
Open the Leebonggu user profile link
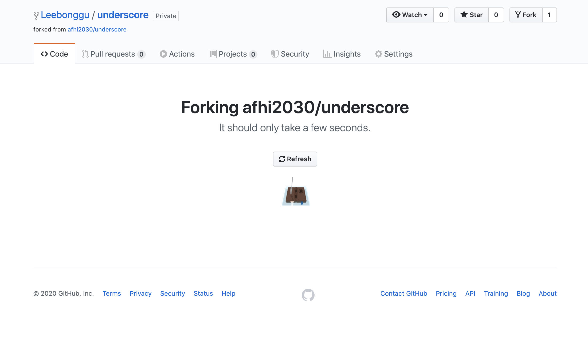tap(65, 15)
